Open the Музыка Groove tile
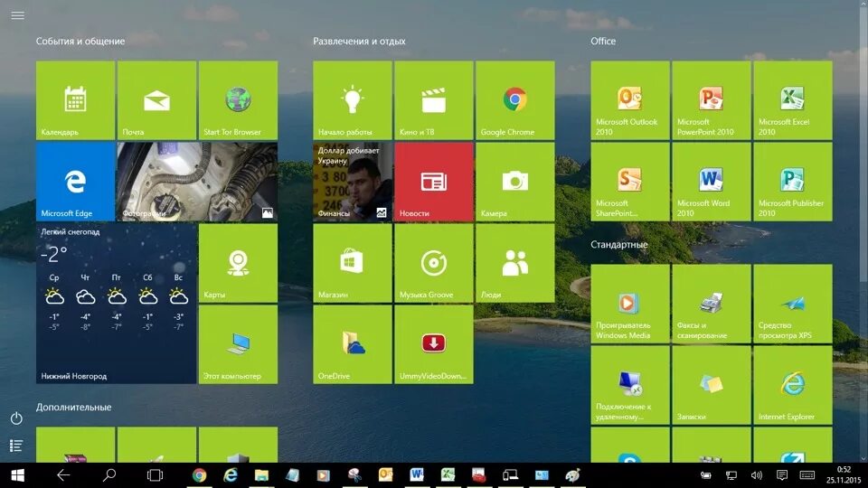 click(434, 263)
